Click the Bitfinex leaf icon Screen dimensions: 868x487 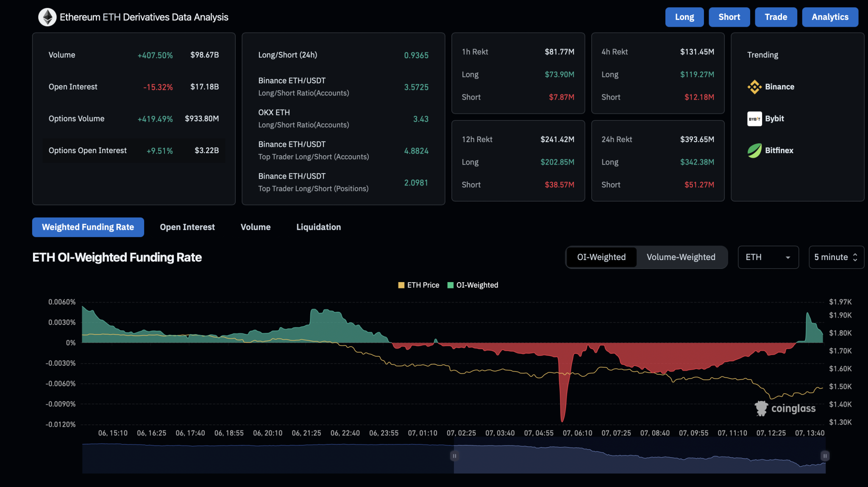pos(754,151)
